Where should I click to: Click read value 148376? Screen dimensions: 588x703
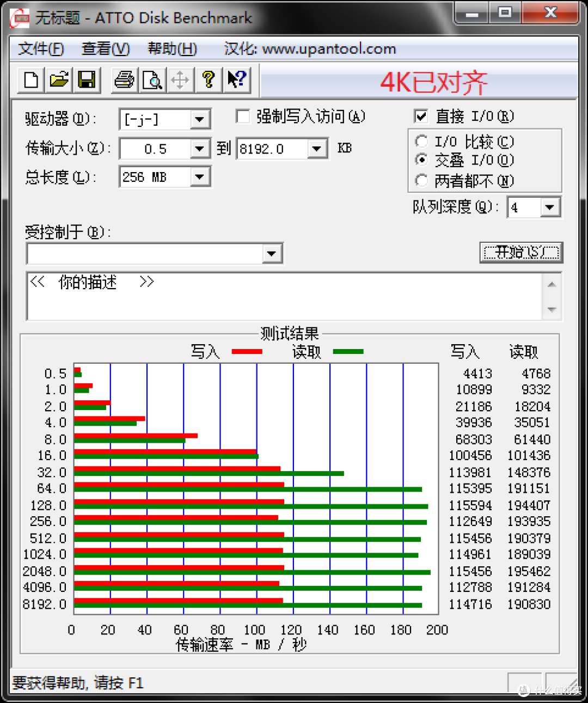point(529,472)
